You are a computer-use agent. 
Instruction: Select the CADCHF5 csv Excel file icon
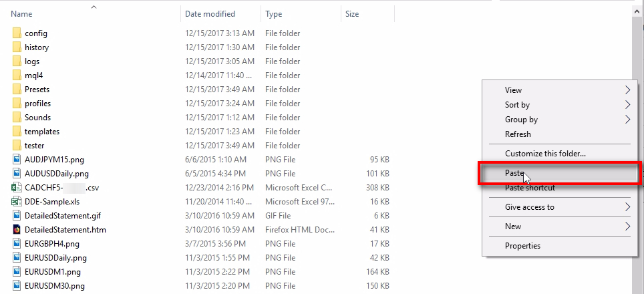click(17, 188)
